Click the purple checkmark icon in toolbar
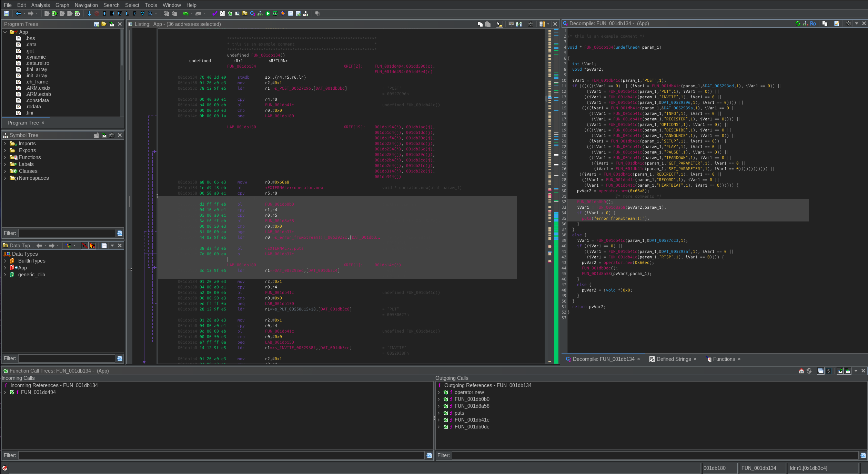Image resolution: width=868 pixels, height=474 pixels. point(214,13)
